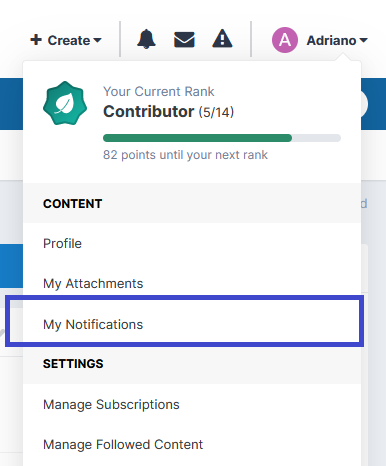The image size is (386, 466).
Task: Click the green leaf rank badge
Action: point(65,103)
